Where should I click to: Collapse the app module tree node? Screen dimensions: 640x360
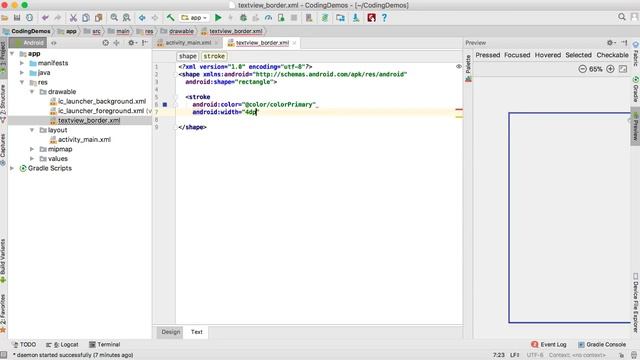tap(12, 53)
